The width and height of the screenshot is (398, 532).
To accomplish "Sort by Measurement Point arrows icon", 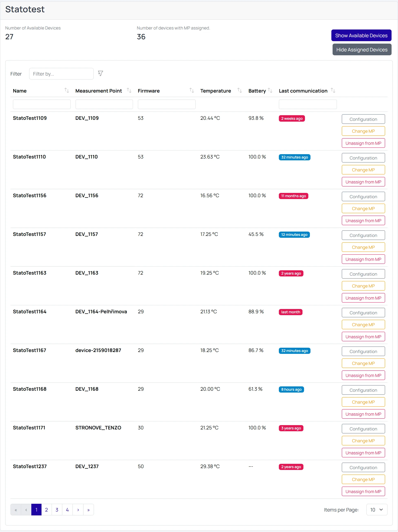I will click(129, 91).
